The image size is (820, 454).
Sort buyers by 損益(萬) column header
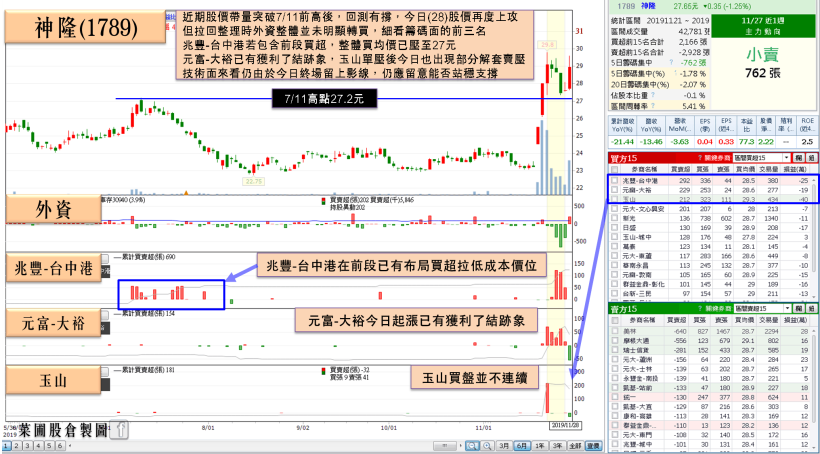[x=795, y=170]
